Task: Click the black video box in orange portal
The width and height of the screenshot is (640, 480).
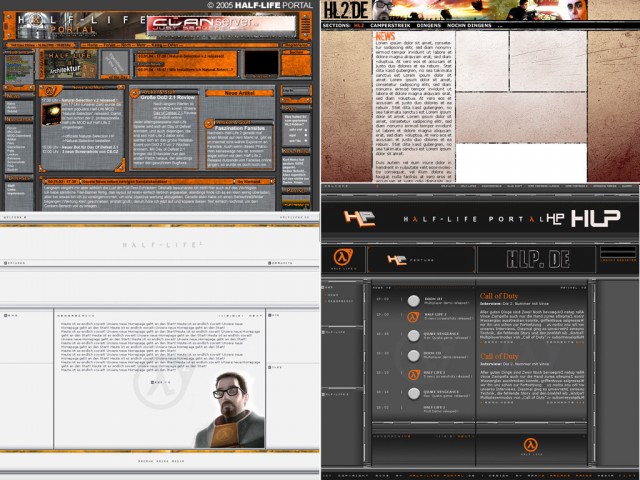Action: [261, 62]
